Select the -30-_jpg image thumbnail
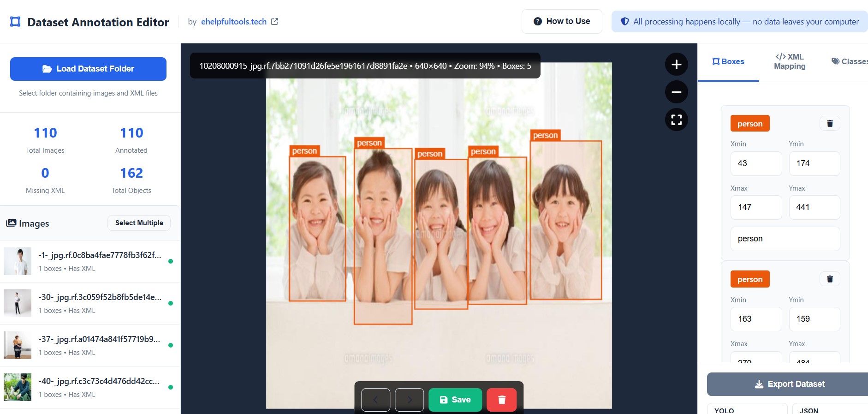 [18, 303]
